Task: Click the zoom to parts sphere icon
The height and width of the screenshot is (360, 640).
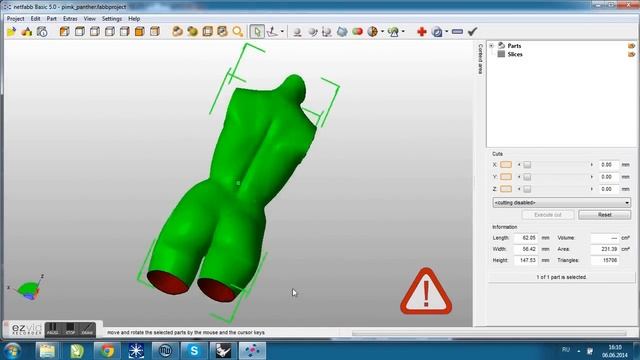Action: (177, 31)
